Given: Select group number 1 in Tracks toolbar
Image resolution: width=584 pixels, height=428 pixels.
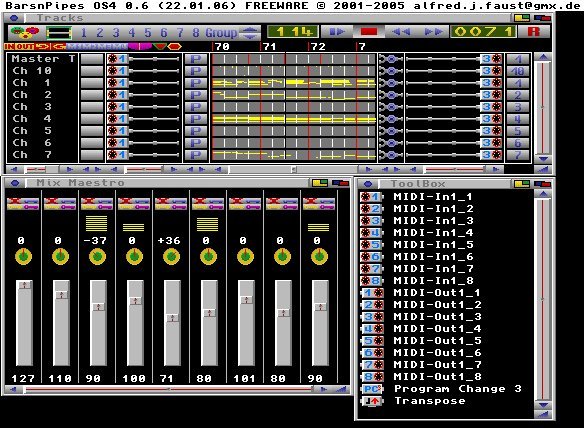Looking at the screenshot, I should point(83,33).
